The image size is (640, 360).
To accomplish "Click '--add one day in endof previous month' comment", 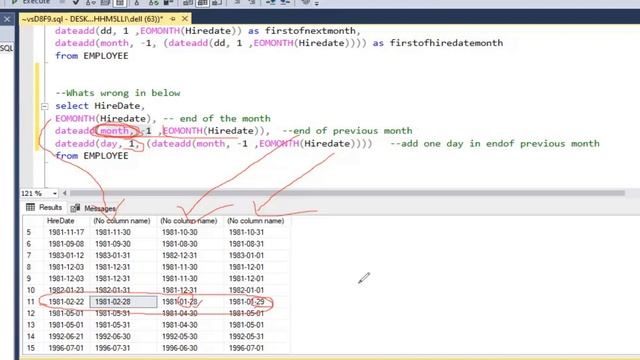I will [495, 144].
